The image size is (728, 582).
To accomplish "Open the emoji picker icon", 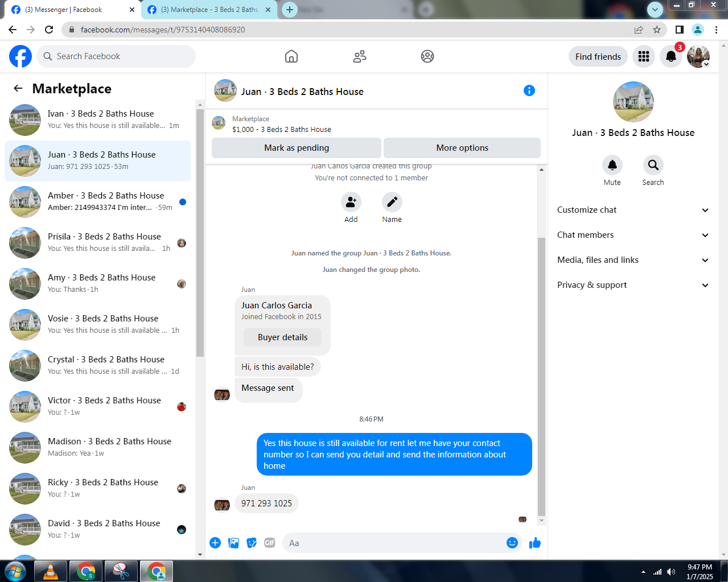I will coord(512,543).
